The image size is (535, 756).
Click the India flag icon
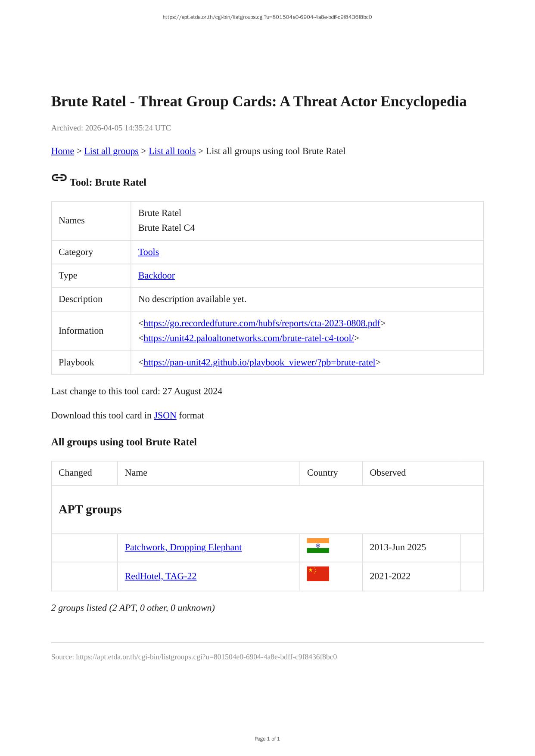[x=318, y=545]
